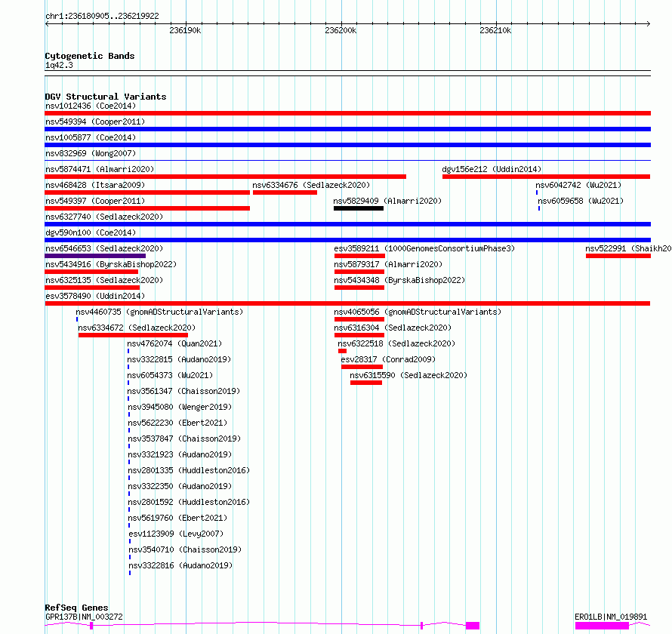Select nsv5622230 (Ebert2021) label
Image resolution: width=672 pixels, height=634 pixels.
[x=177, y=423]
